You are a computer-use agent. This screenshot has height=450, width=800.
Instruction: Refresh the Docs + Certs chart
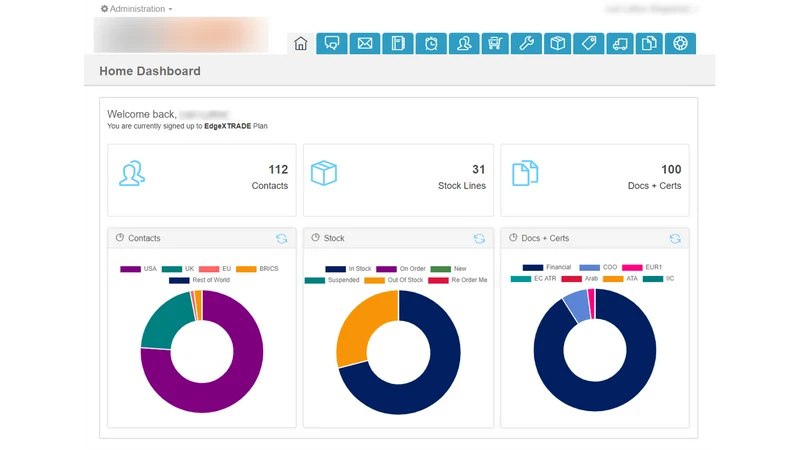pos(675,239)
